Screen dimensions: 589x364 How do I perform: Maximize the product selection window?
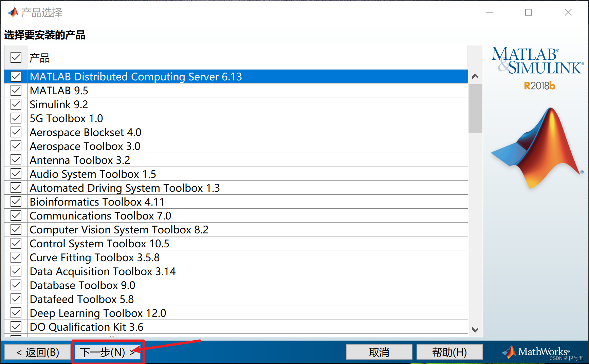528,13
